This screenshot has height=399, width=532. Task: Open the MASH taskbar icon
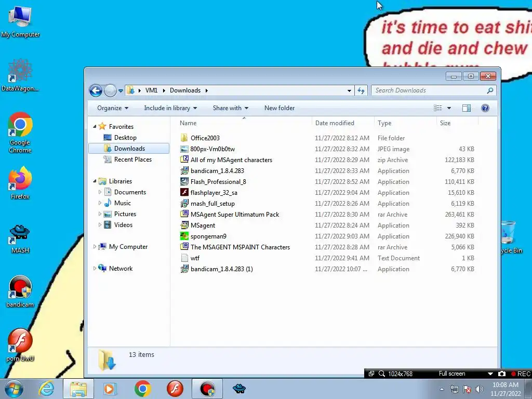tap(239, 389)
